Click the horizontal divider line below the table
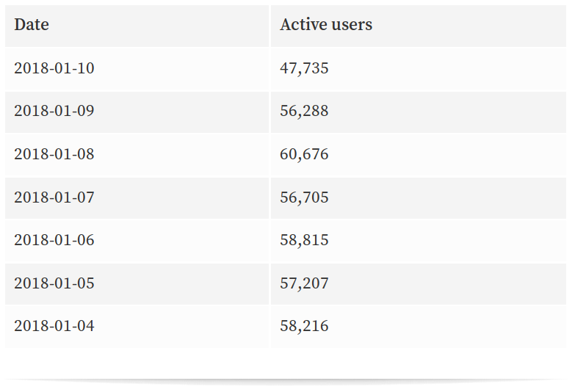This screenshot has height=392, width=575. [x=286, y=380]
